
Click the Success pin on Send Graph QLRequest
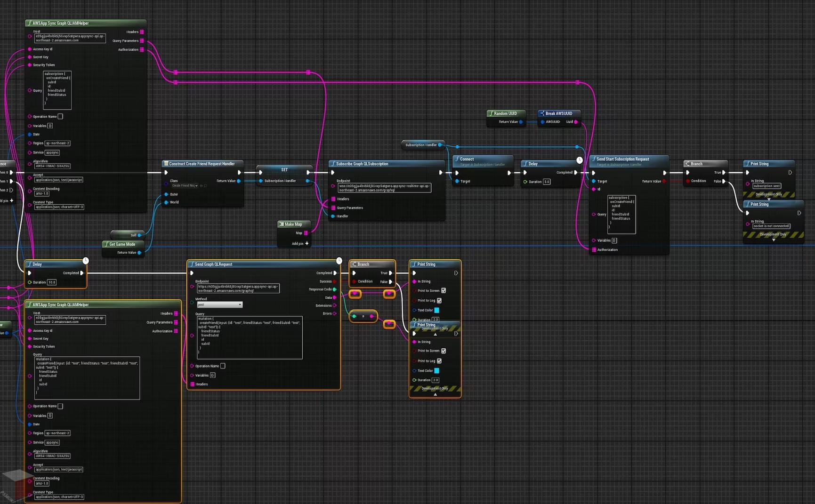pos(335,281)
